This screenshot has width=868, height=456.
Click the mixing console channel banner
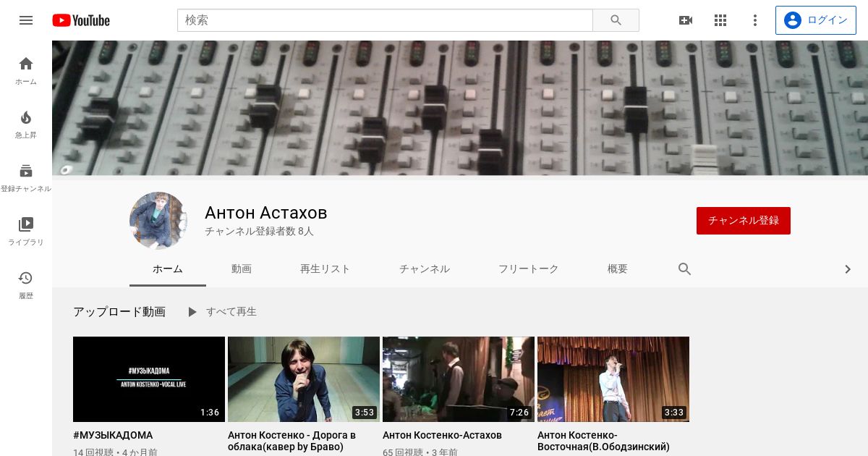tap(460, 108)
